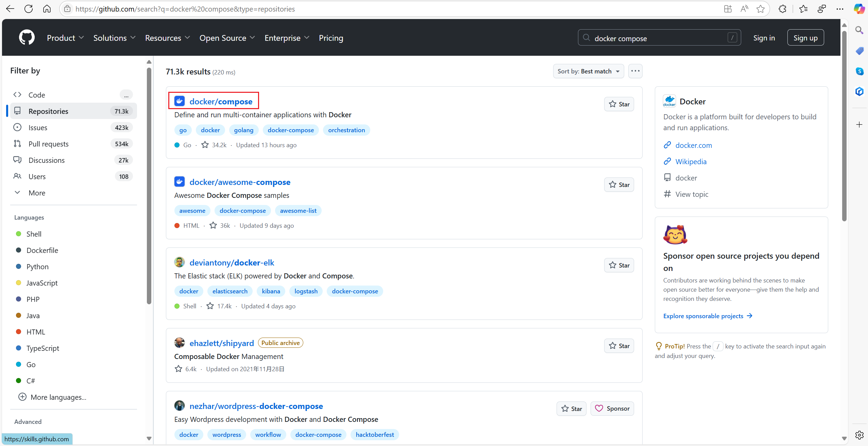This screenshot has width=868, height=446.
Task: Open the browser home page icon
Action: 47,9
